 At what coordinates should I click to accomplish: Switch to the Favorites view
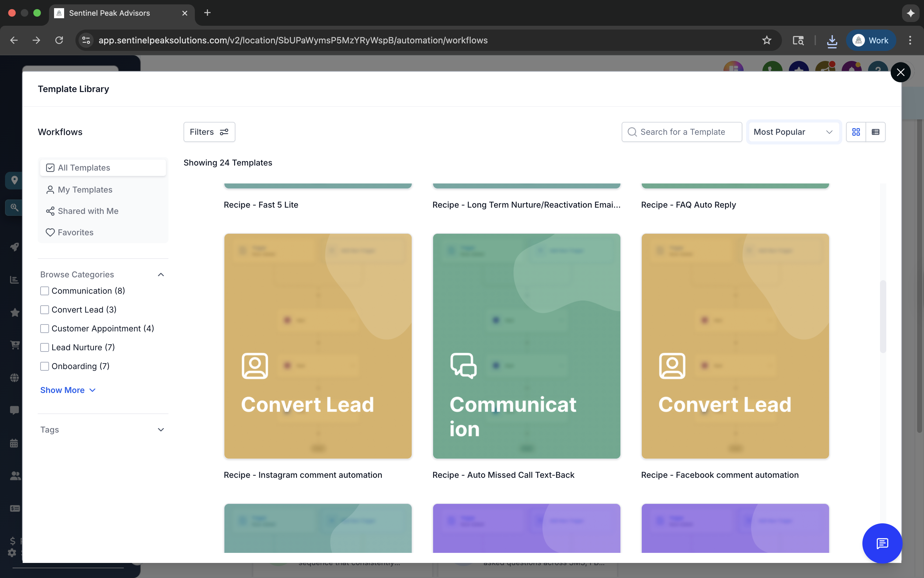coord(75,232)
